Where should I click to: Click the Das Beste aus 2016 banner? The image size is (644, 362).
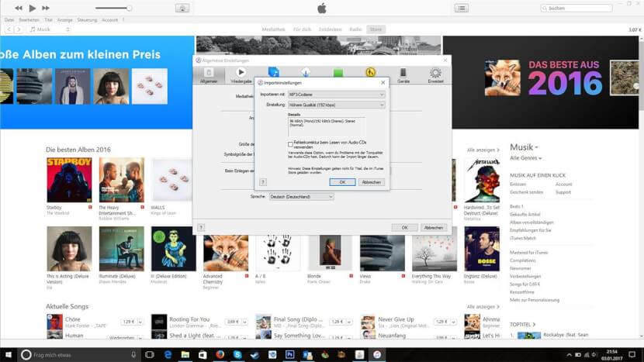541,82
